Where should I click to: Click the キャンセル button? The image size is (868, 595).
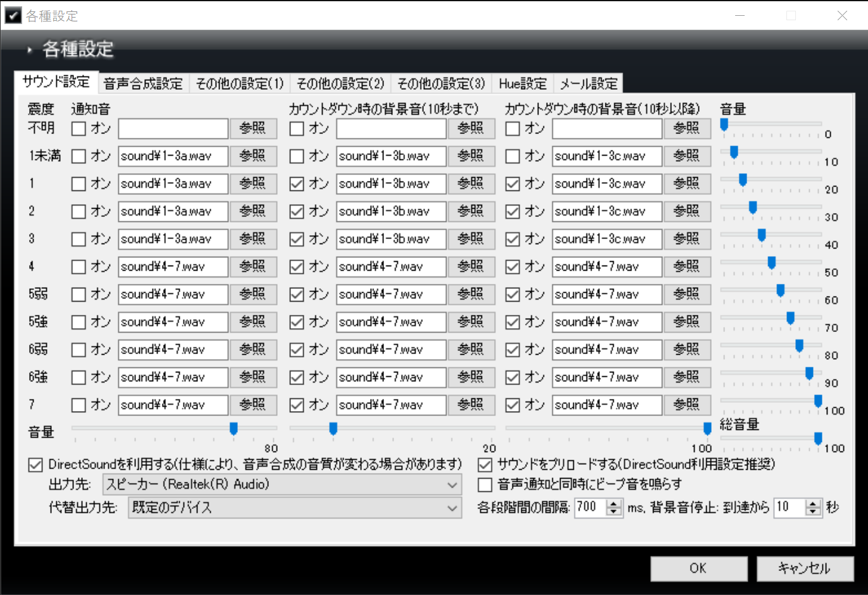pyautogui.click(x=805, y=568)
